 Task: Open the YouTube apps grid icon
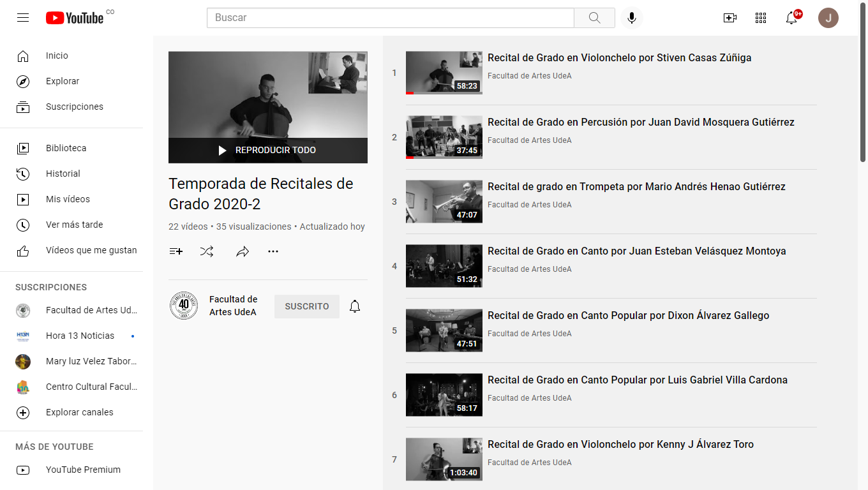pyautogui.click(x=760, y=18)
